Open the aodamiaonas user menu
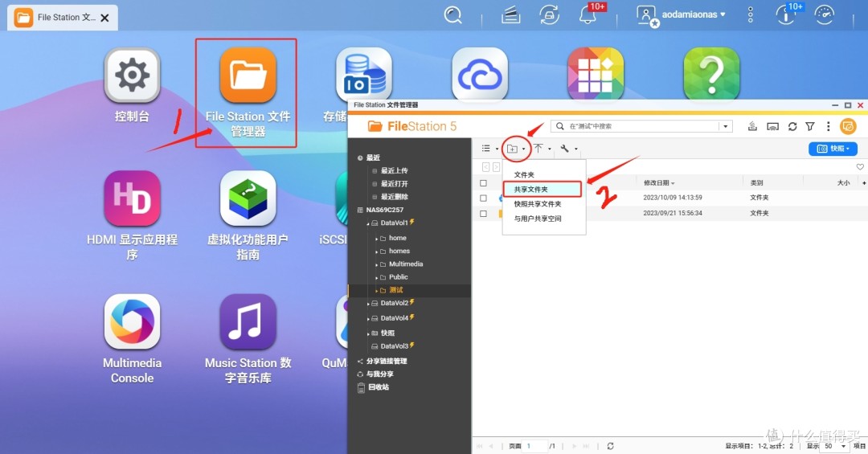Viewport: 868px width, 454px height. pyautogui.click(x=693, y=15)
